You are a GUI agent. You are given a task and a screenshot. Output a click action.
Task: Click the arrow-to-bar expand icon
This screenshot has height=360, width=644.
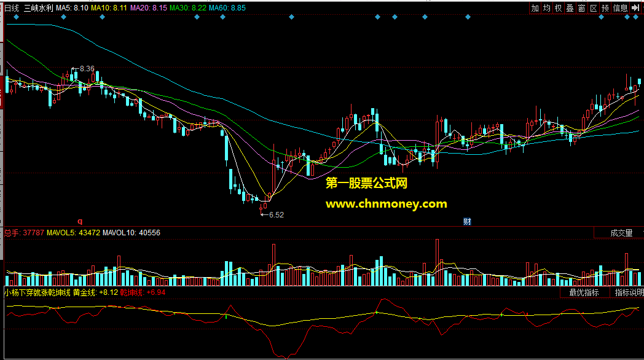click(x=635, y=8)
